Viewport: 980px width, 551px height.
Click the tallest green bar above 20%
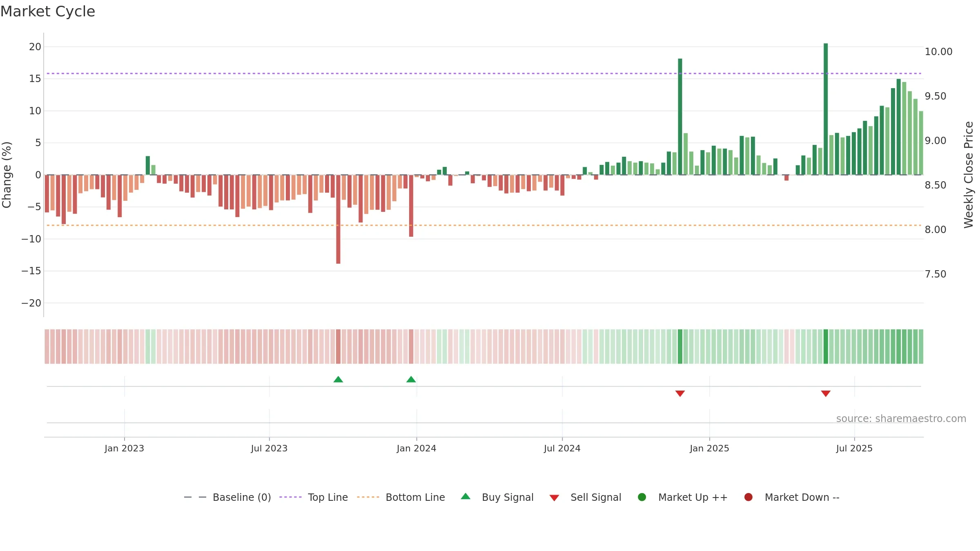[826, 109]
